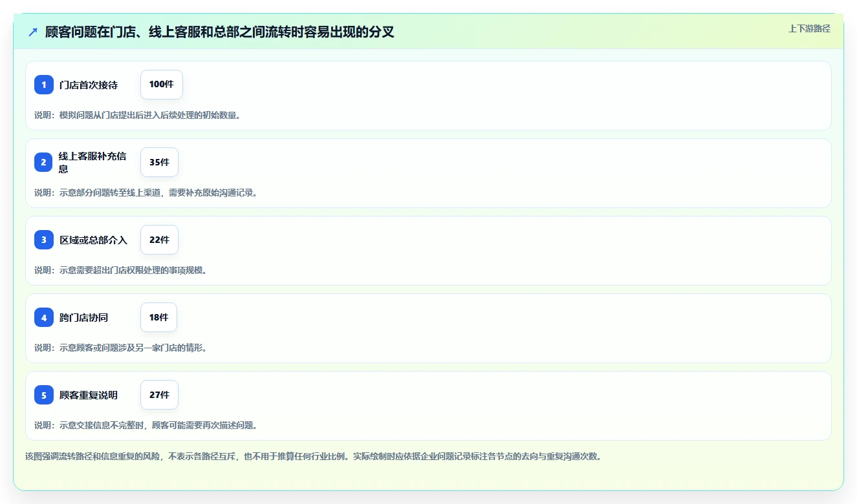Click the footnote text below the cards
Screen dimensions: 857x504
tap(314, 456)
